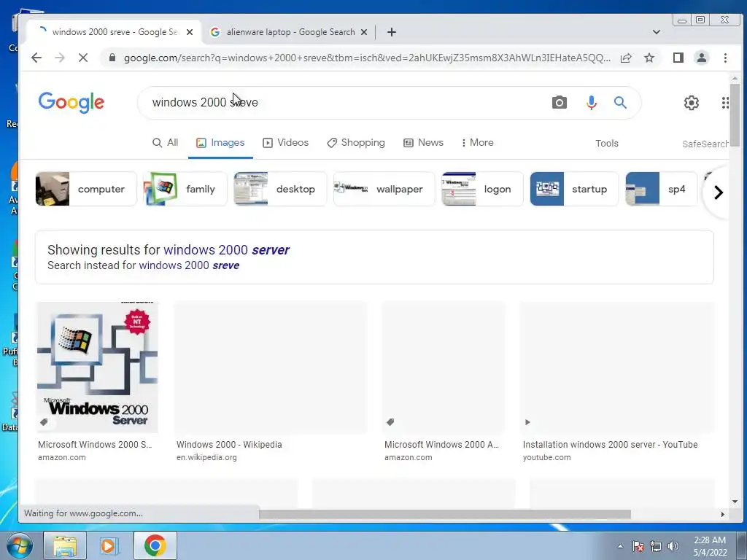Filter by logon chip
Image resolution: width=747 pixels, height=560 pixels.
[482, 189]
